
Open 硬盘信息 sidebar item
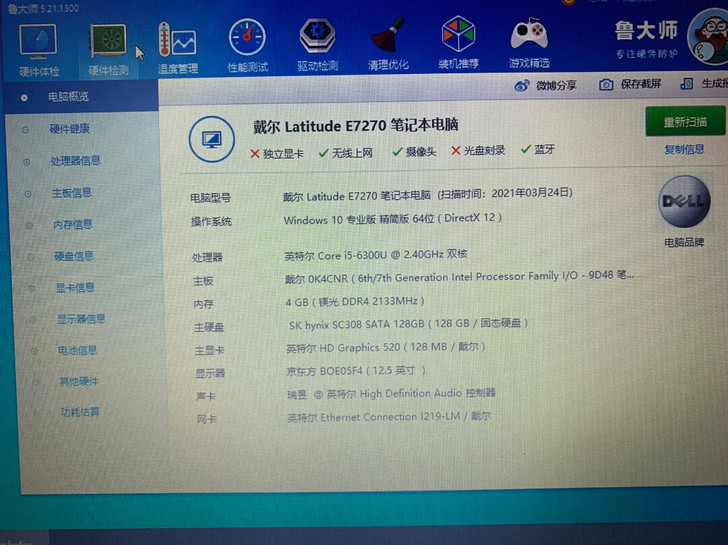point(74,256)
